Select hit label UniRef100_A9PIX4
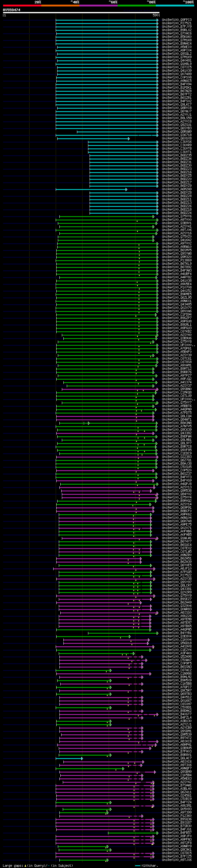197x868 pixels. 177,50
